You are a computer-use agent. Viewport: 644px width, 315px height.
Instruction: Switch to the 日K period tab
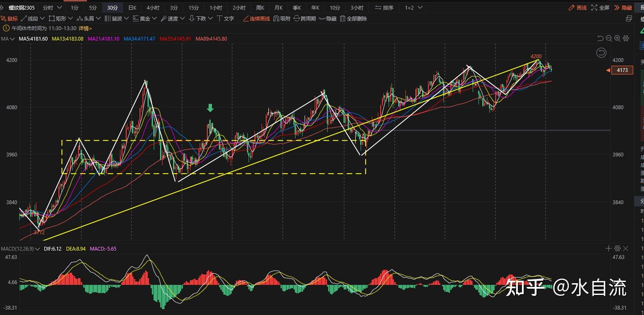click(132, 8)
